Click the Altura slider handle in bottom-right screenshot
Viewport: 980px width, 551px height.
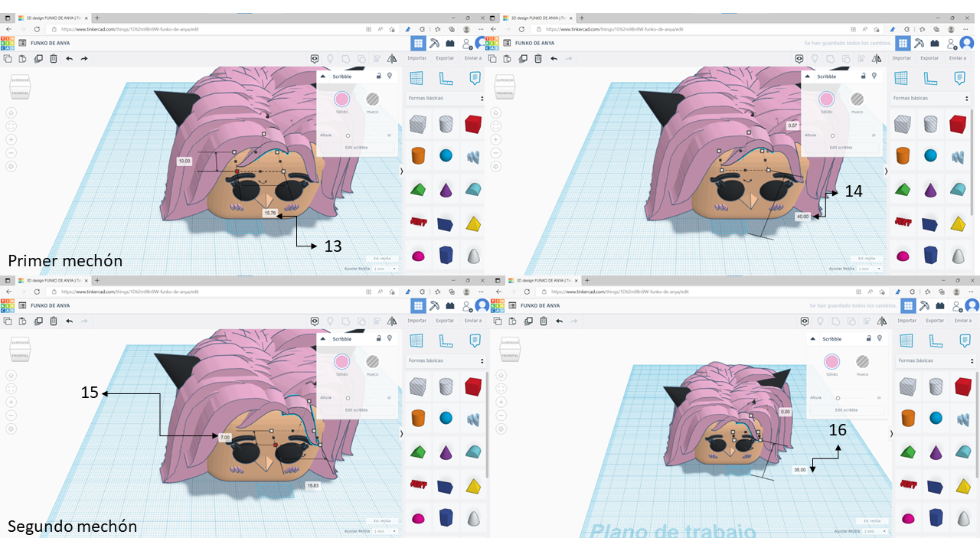point(838,398)
